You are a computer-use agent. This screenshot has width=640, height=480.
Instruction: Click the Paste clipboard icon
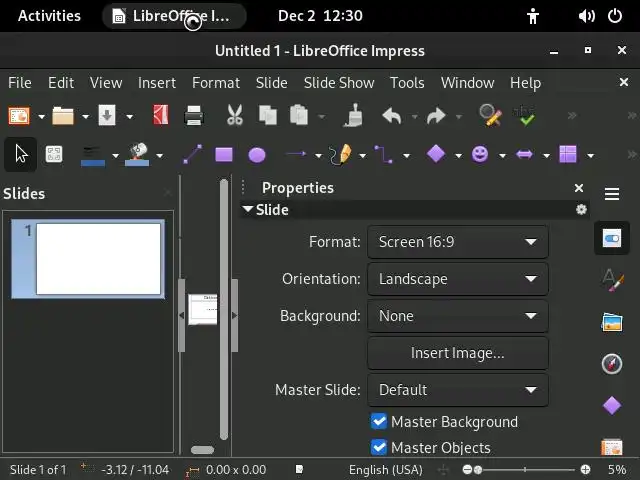[x=299, y=116]
